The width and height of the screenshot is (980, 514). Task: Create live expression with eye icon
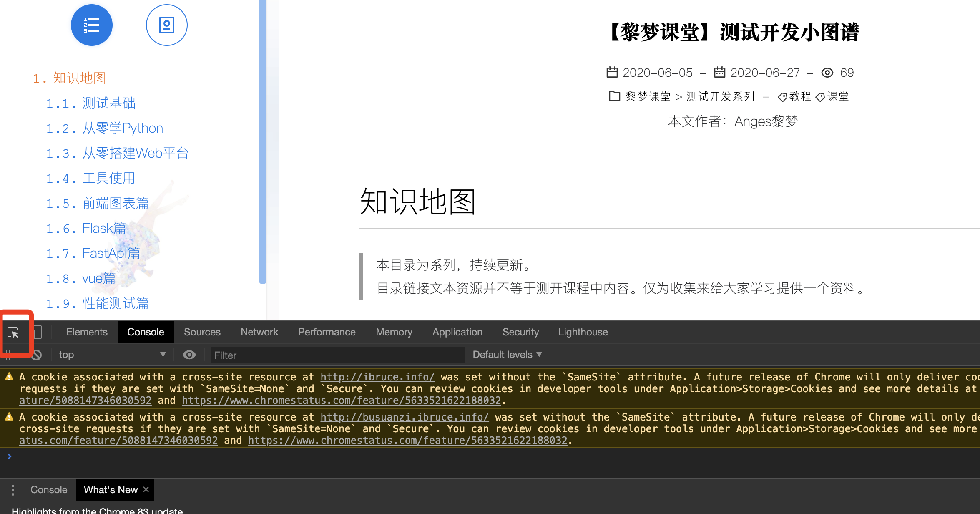(189, 355)
